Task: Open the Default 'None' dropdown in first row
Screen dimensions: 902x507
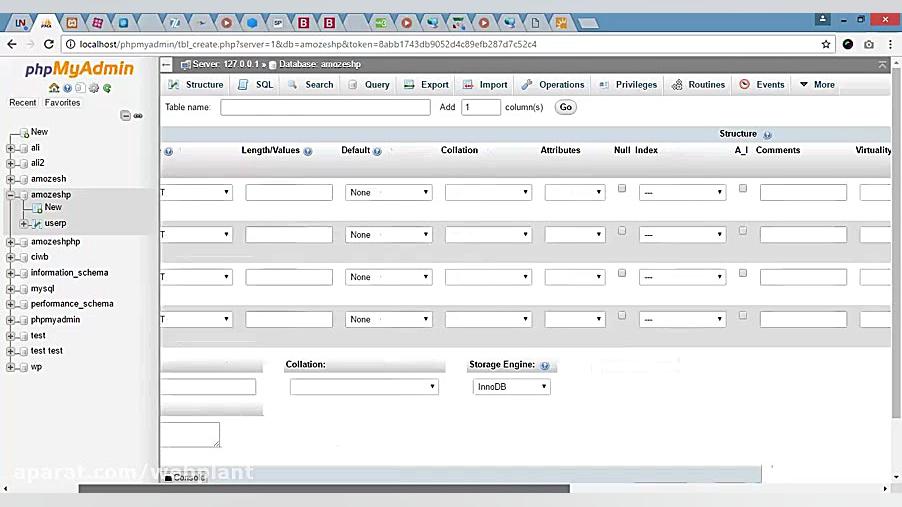Action: click(388, 192)
